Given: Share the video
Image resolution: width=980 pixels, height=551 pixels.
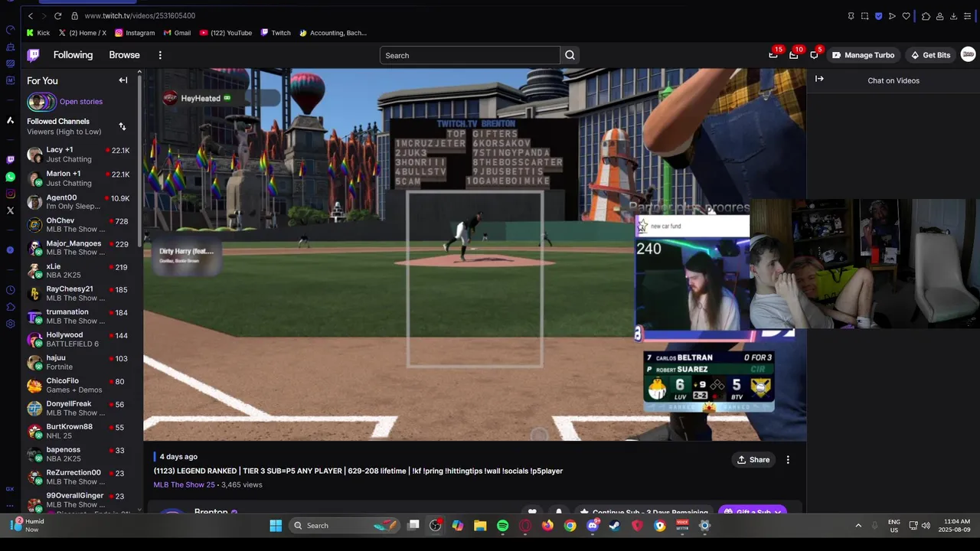Looking at the screenshot, I should click(753, 460).
